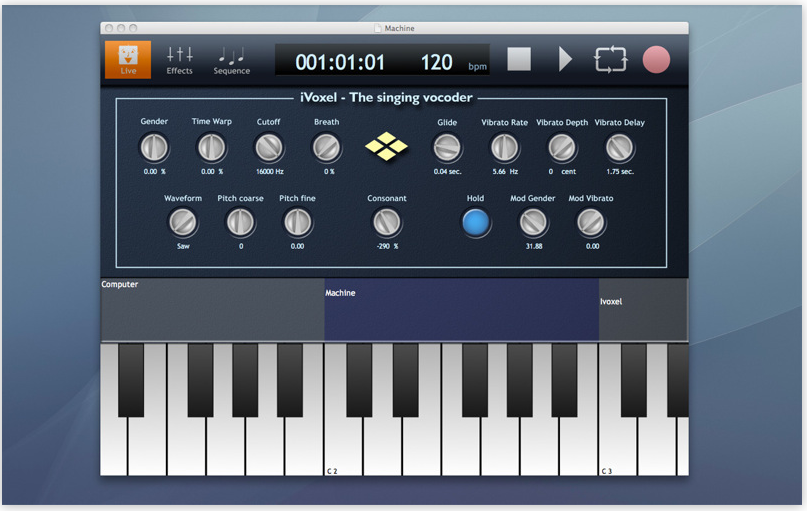This screenshot has height=511, width=807.
Task: Toggle the blue Hold button
Action: coord(476,223)
